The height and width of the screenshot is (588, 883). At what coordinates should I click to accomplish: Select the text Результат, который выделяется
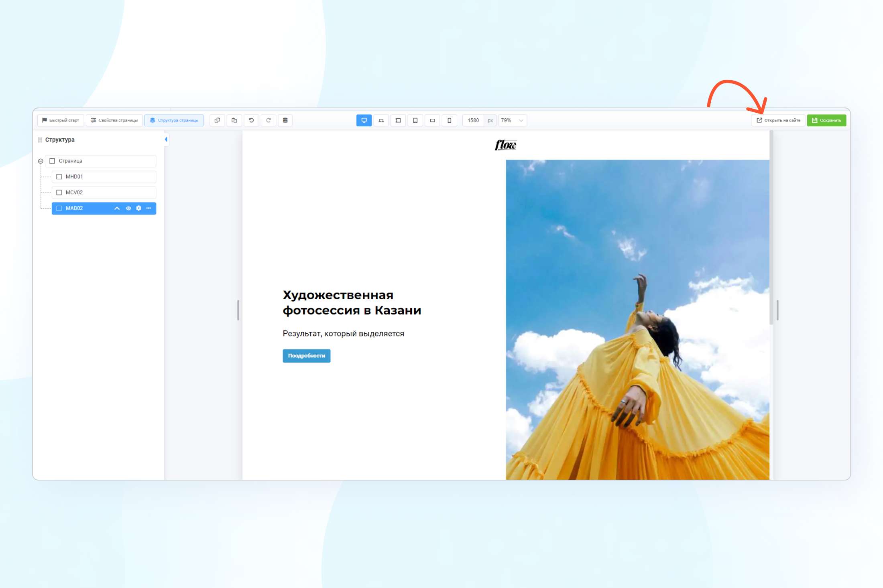point(344,333)
